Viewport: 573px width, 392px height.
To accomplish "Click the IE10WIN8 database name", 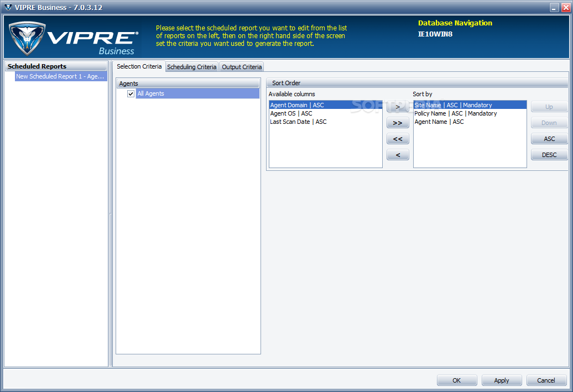I will click(435, 34).
